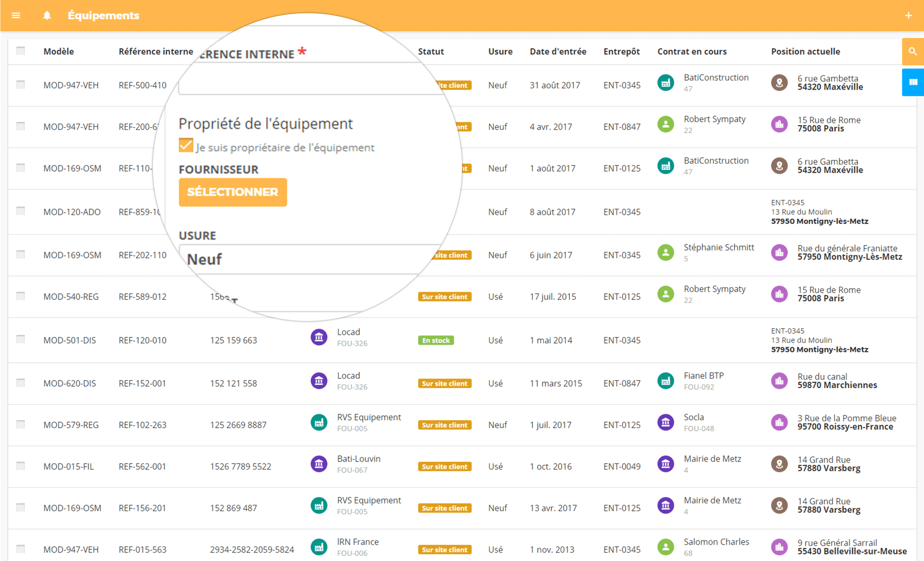Click serial number 2934-2582-2059-5824
This screenshot has width=924, height=561.
[252, 550]
